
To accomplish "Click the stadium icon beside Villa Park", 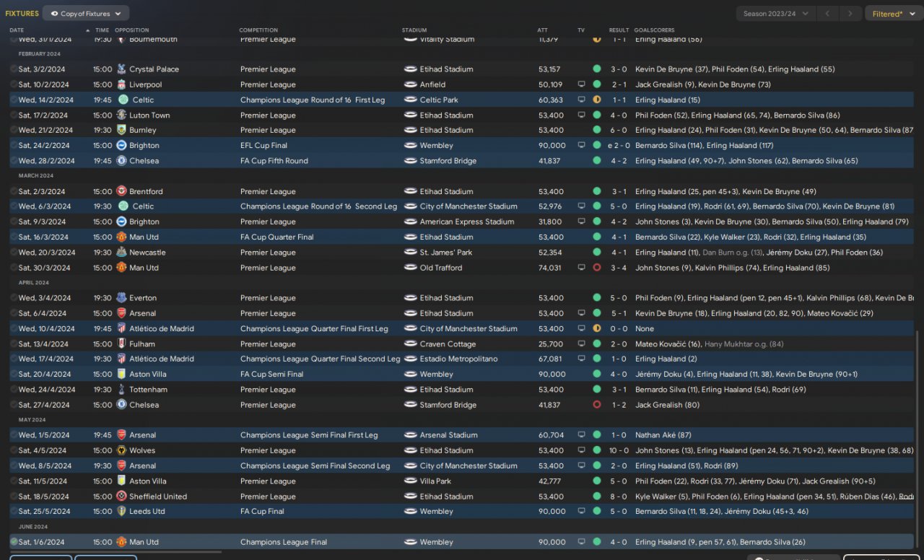I will pyautogui.click(x=411, y=481).
